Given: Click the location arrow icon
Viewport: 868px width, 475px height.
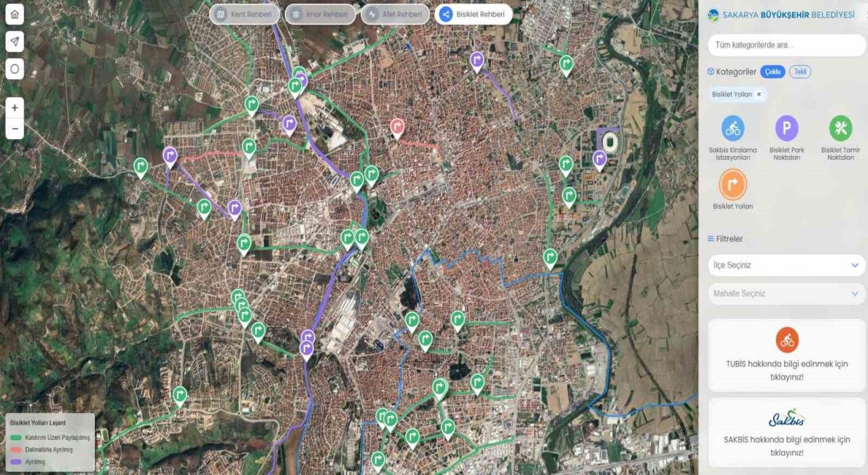Looking at the screenshot, I should click(x=15, y=41).
